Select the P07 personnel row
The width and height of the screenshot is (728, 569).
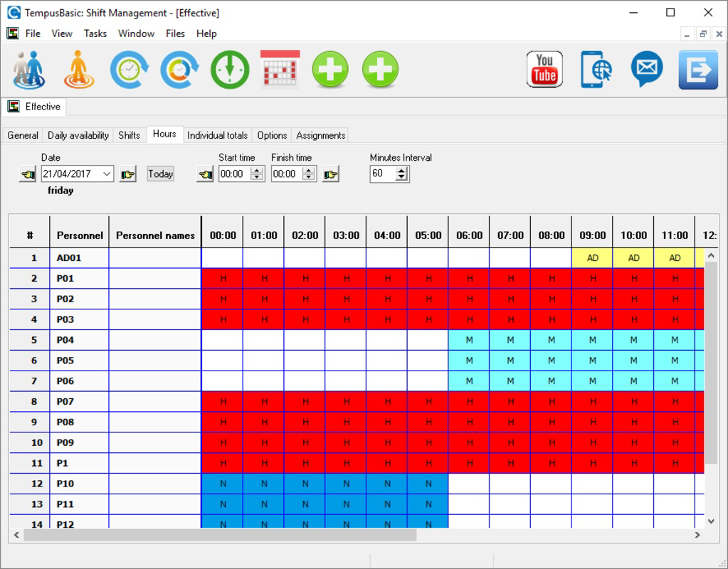click(79, 401)
